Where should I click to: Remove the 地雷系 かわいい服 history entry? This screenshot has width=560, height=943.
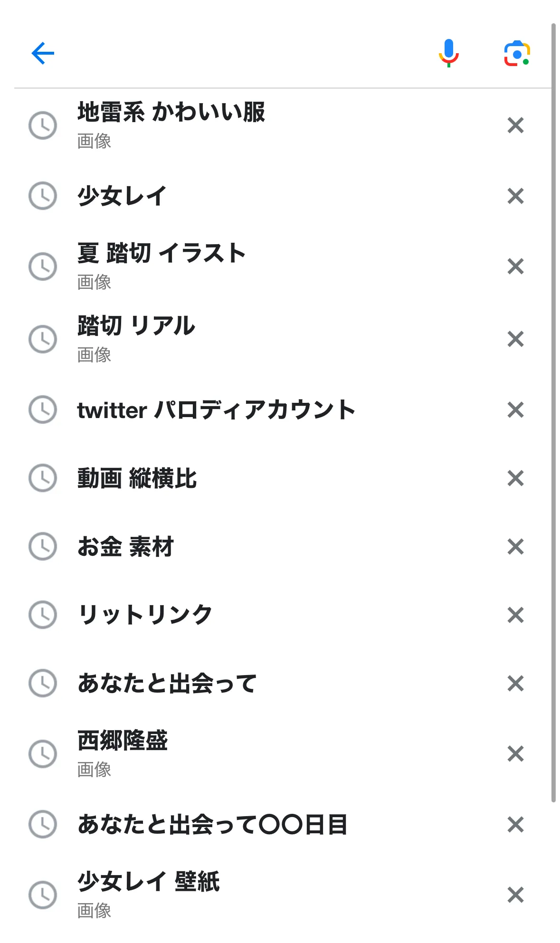pos(515,125)
